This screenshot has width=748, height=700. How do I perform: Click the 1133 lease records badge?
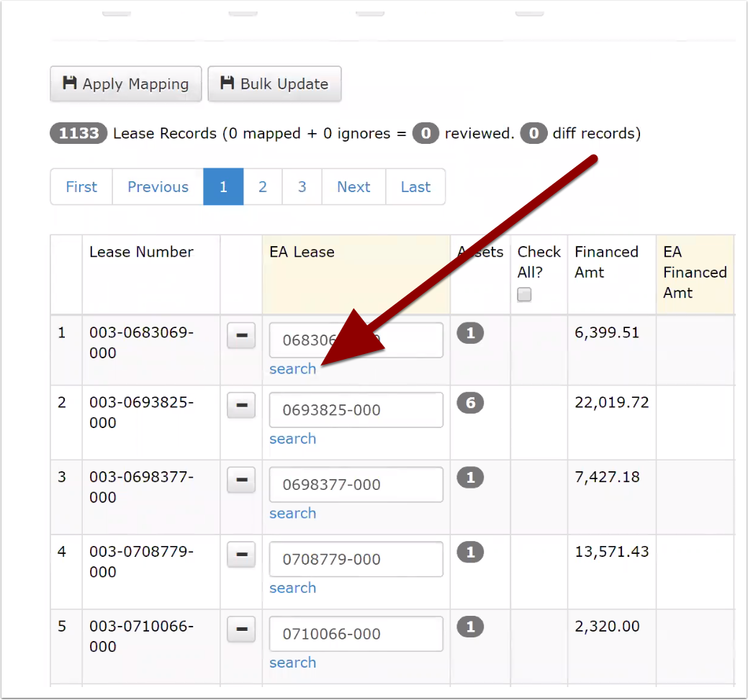pos(78,133)
